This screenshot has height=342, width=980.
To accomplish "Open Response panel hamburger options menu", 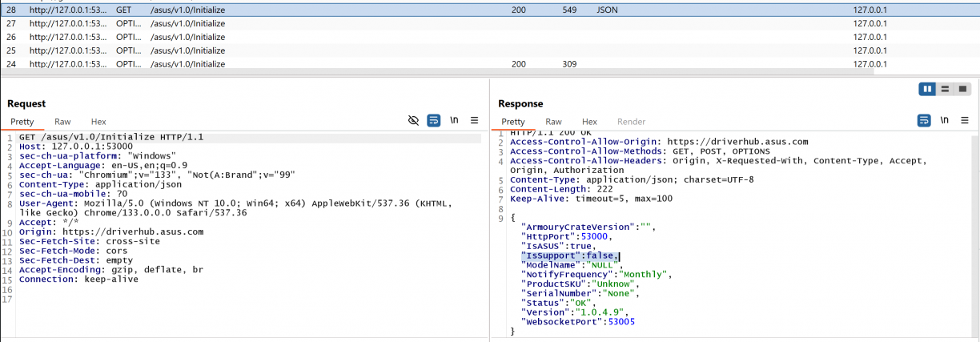I will (x=965, y=121).
